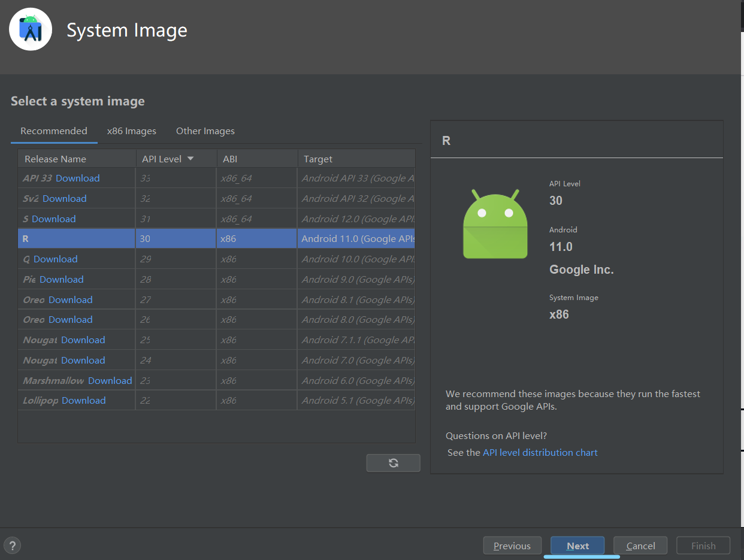Screen dimensions: 744x560
Task: Download the Lollipop system image
Action: (84, 400)
